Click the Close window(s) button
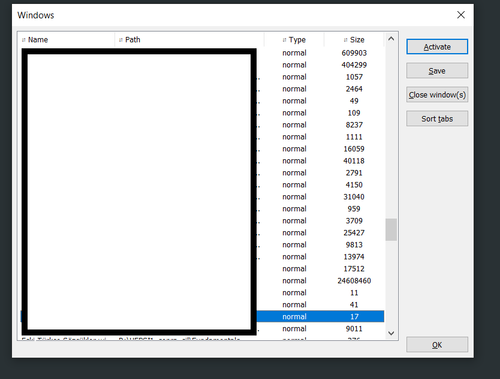 click(437, 95)
